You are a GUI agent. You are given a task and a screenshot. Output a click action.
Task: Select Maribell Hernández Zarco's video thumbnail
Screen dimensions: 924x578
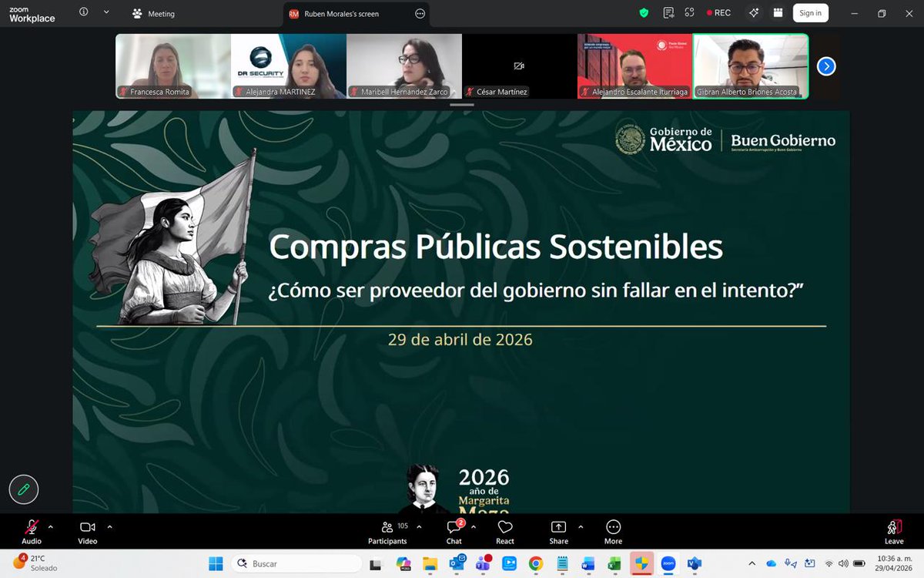pyautogui.click(x=404, y=66)
